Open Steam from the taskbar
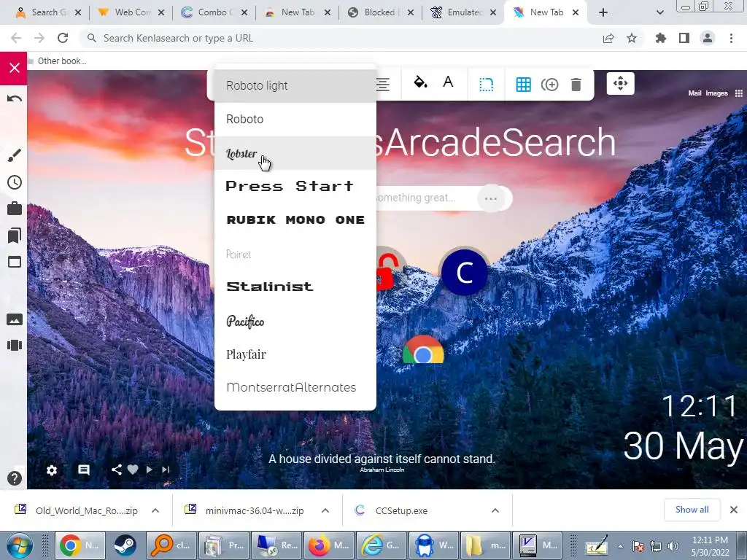The width and height of the screenshot is (747, 560). pyautogui.click(x=124, y=545)
